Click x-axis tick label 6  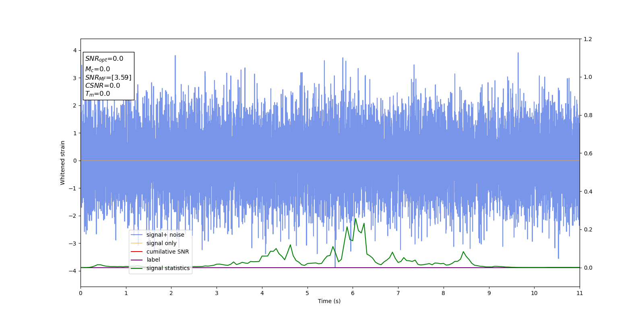tap(353, 293)
